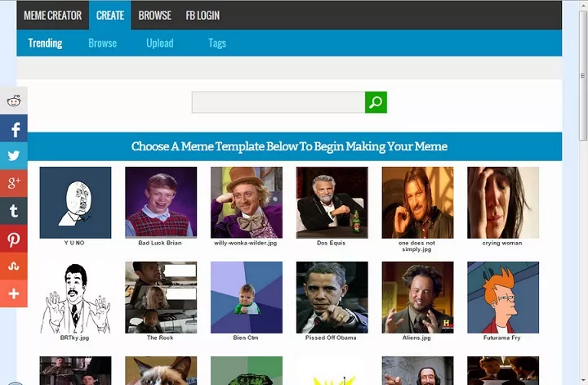Choose the Aliens.jpg template thumbnail
The height and width of the screenshot is (385, 588).
417,298
